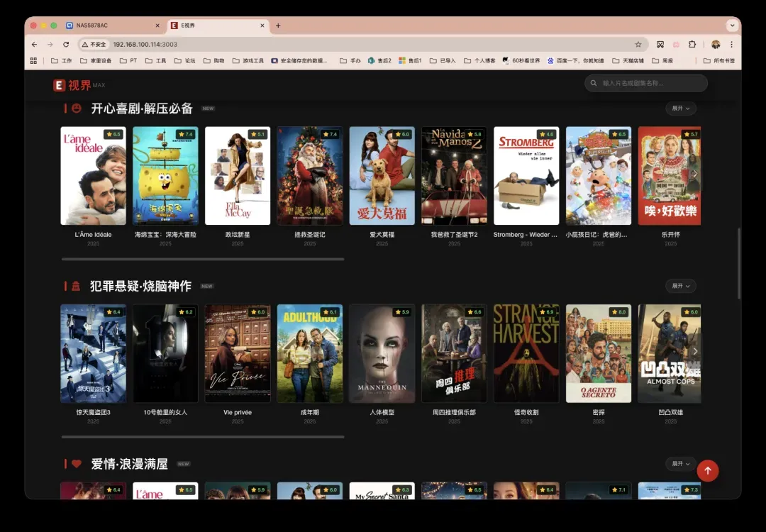Open the Chrome three-dot menu
Screen dimensions: 766x532
pos(731,45)
